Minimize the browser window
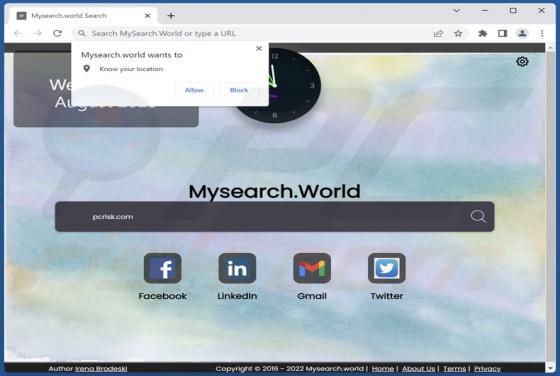Viewport: 560px width, 376px height. coord(485,11)
